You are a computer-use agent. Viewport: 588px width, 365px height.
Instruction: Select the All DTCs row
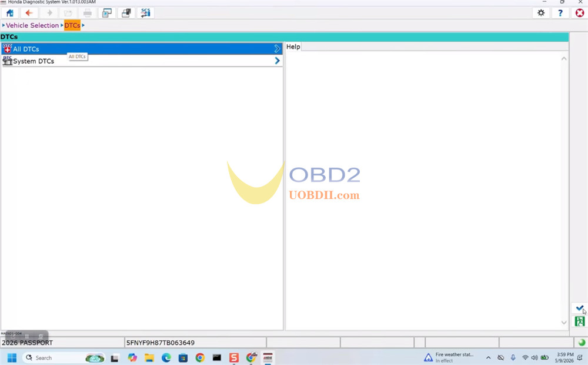tap(142, 49)
